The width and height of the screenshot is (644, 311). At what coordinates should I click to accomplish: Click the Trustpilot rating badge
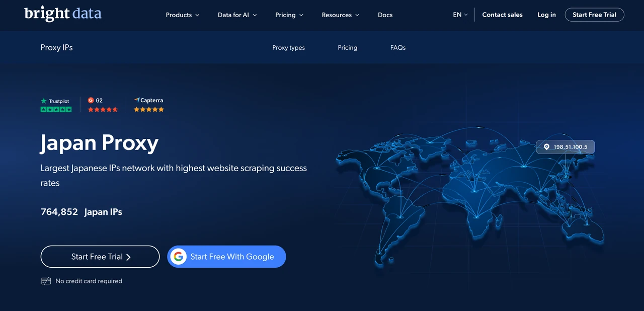tap(56, 105)
